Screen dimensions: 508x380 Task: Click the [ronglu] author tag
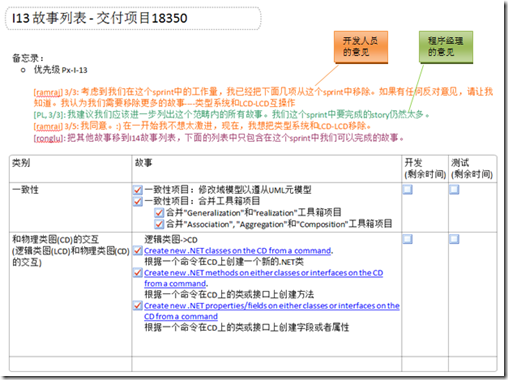(x=49, y=138)
